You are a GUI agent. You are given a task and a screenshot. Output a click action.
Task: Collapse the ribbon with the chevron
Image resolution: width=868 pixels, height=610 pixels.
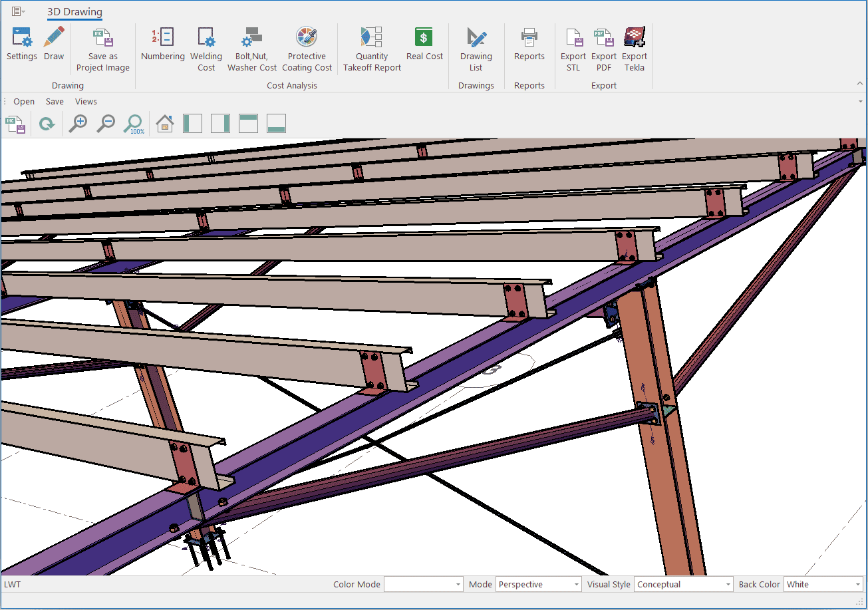[859, 84]
